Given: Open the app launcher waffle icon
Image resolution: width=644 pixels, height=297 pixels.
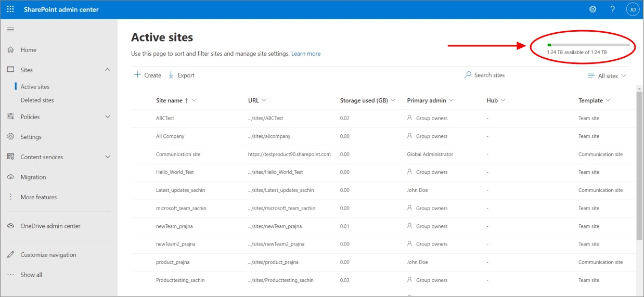Looking at the screenshot, I should click(10, 9).
